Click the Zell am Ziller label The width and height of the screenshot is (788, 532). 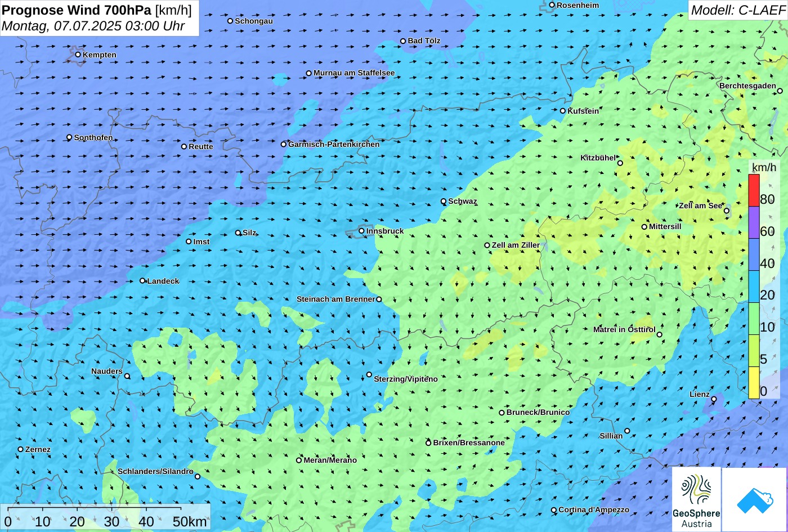pyautogui.click(x=516, y=245)
